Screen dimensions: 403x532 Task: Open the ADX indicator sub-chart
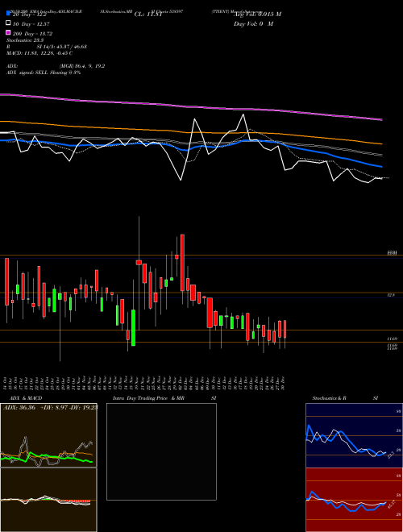pos(48,435)
